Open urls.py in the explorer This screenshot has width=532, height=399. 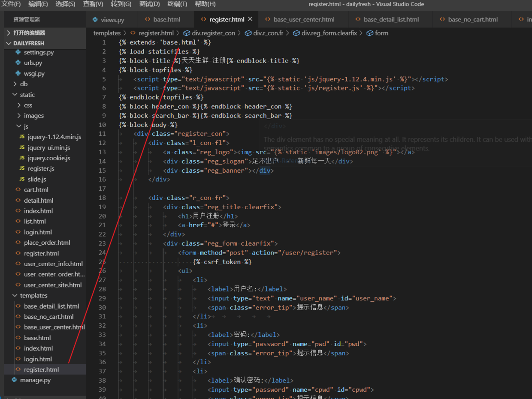[x=45, y=63]
